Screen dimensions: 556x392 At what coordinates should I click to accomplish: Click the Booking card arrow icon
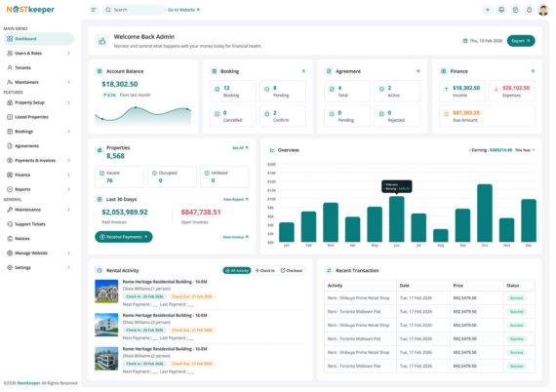pyautogui.click(x=303, y=71)
